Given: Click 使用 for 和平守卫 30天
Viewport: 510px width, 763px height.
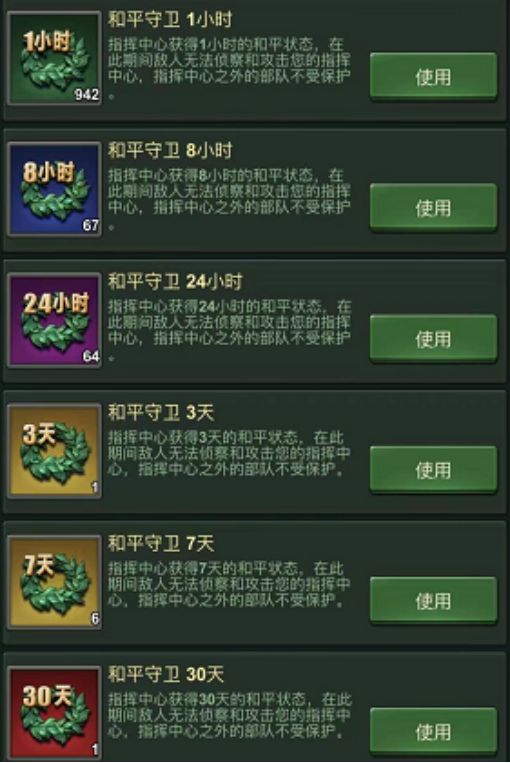Looking at the screenshot, I should tap(433, 731).
